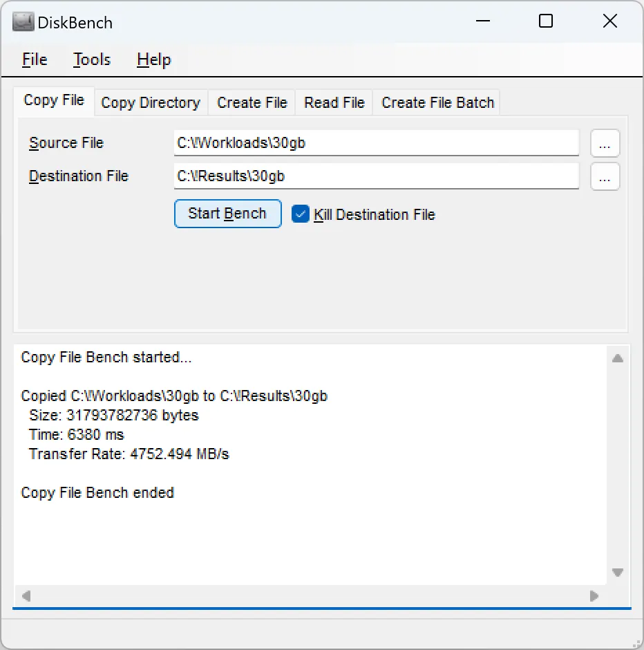
Task: Click the Source File path field
Action: 376,143
